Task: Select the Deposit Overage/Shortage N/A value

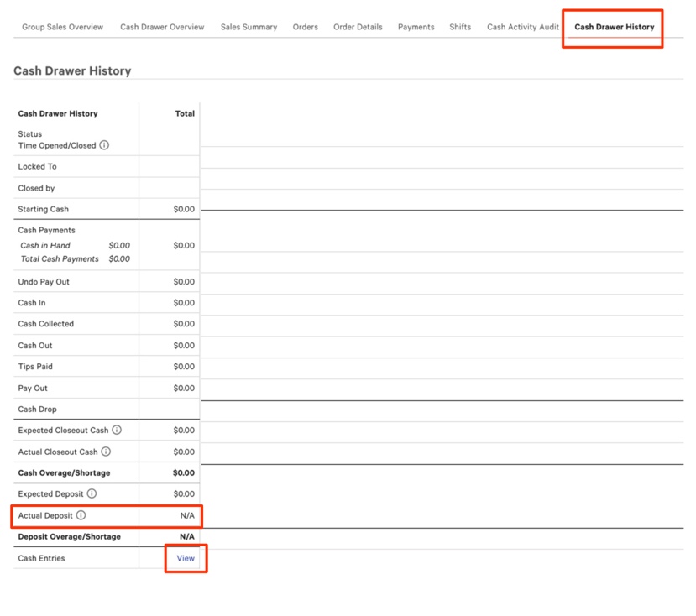Action: [x=186, y=536]
